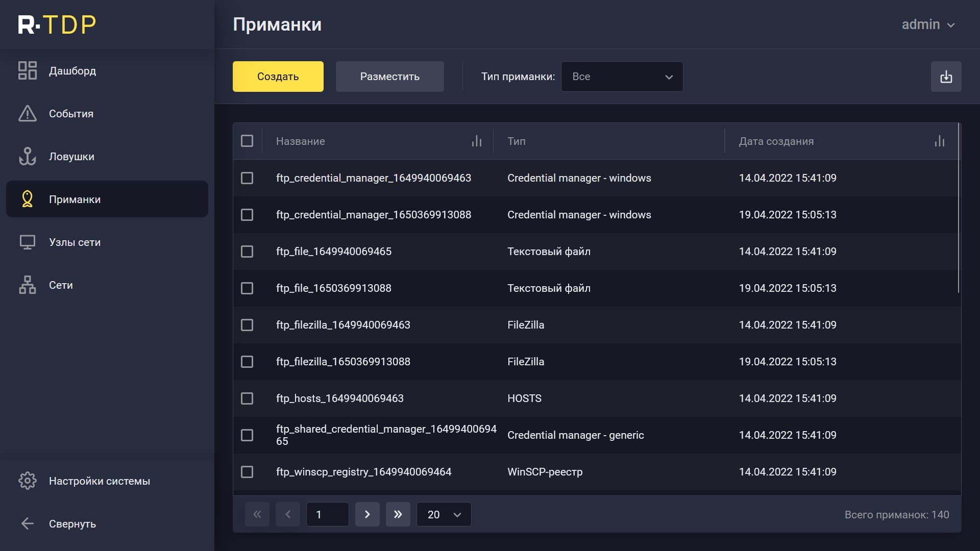Select checkbox for ftp_file_1649940069465
This screenshot has width=980, height=551.
pos(247,251)
